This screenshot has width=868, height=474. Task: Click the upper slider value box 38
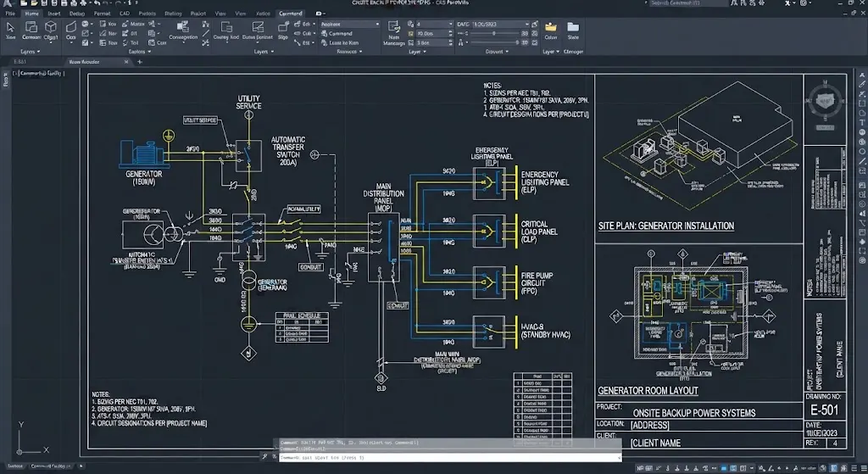[525, 33]
